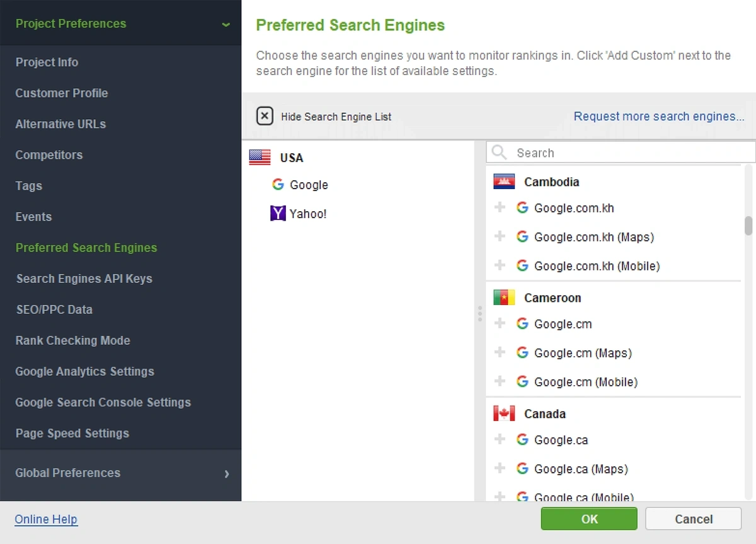Click the Yahoo! logo icon
Image resolution: width=756 pixels, height=544 pixels.
278,214
